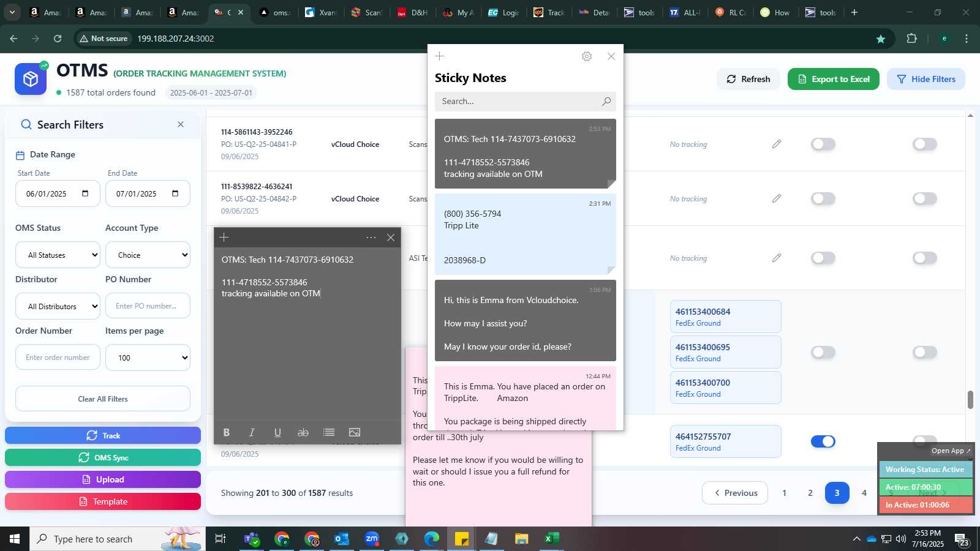Viewport: 980px width, 551px height.
Task: Show hidden system tray icons
Action: click(x=856, y=539)
